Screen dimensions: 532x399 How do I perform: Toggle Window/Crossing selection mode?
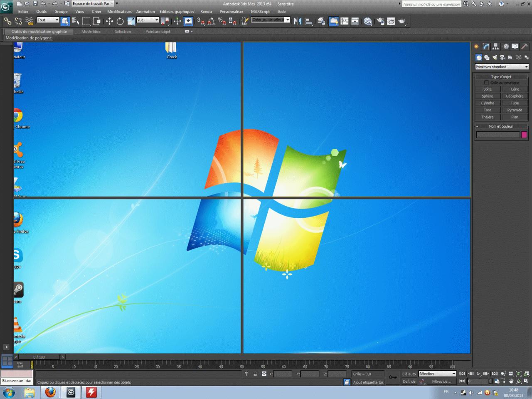96,21
